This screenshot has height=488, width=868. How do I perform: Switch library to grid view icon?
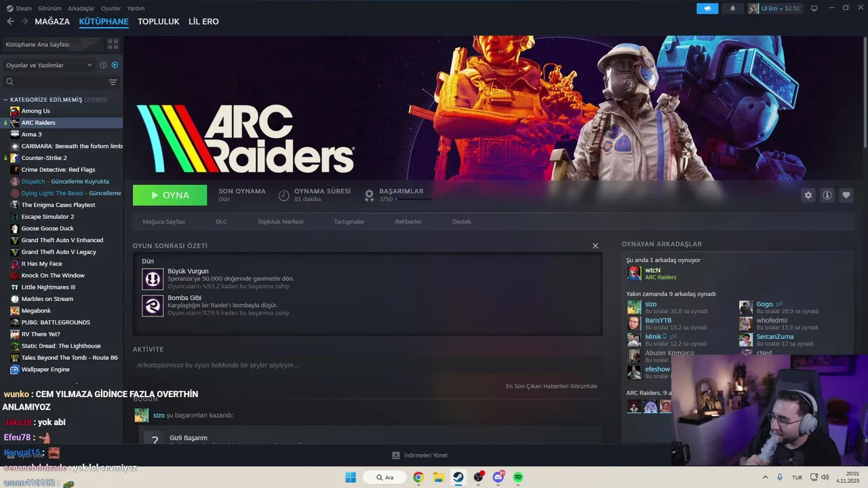tap(113, 44)
